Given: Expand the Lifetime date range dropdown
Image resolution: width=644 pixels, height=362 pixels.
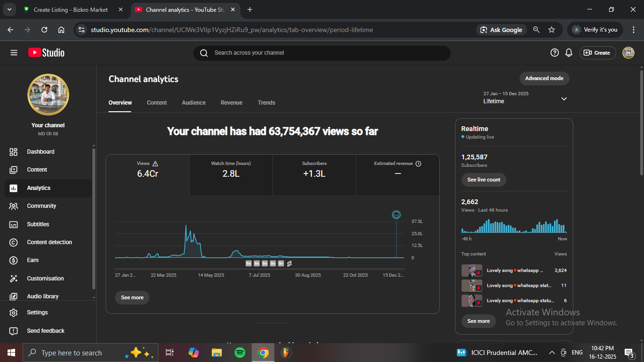Looking at the screenshot, I should point(564,99).
